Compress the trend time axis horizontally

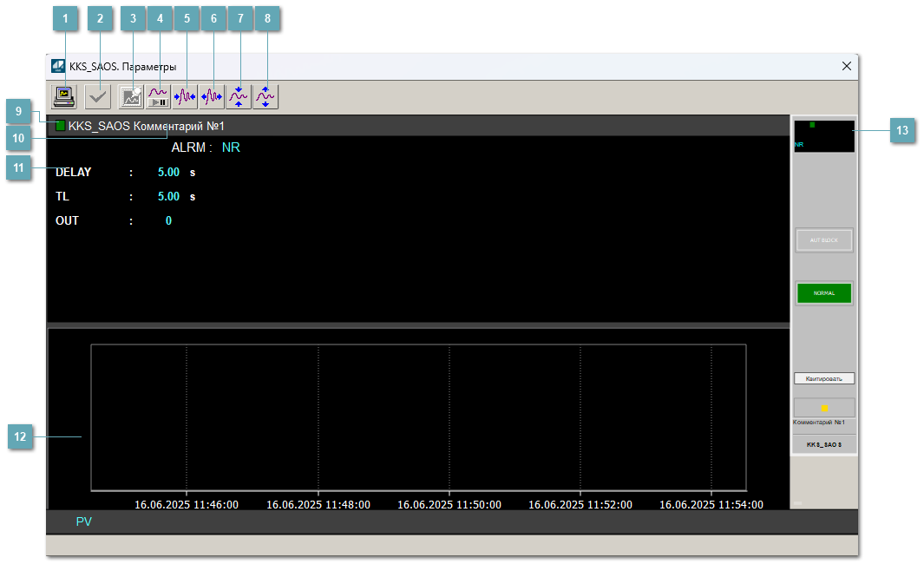[x=185, y=96]
